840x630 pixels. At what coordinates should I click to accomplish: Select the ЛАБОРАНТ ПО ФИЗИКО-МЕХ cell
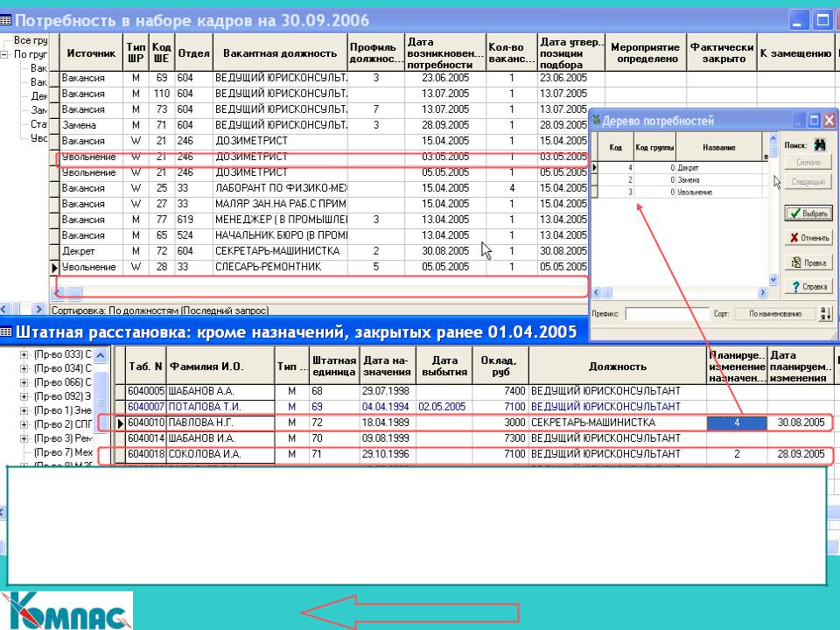click(280, 188)
